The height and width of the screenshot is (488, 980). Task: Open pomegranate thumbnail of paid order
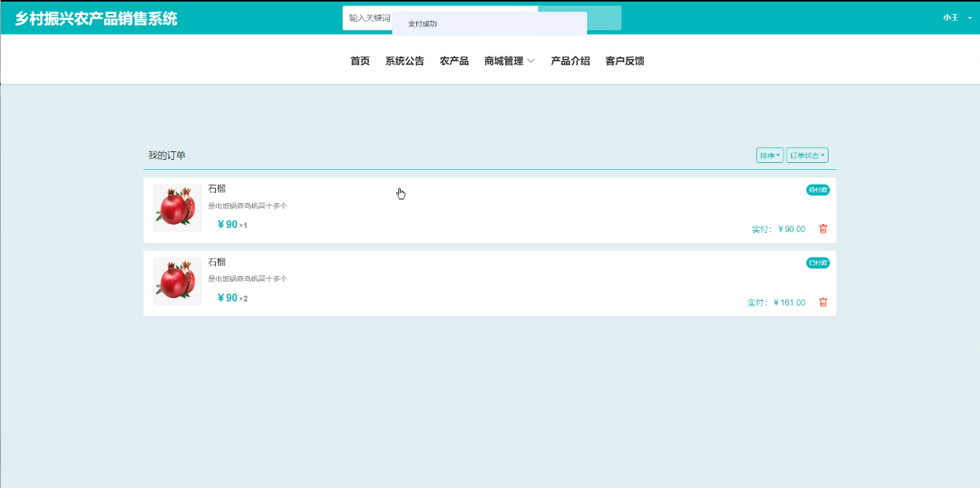(x=177, y=281)
